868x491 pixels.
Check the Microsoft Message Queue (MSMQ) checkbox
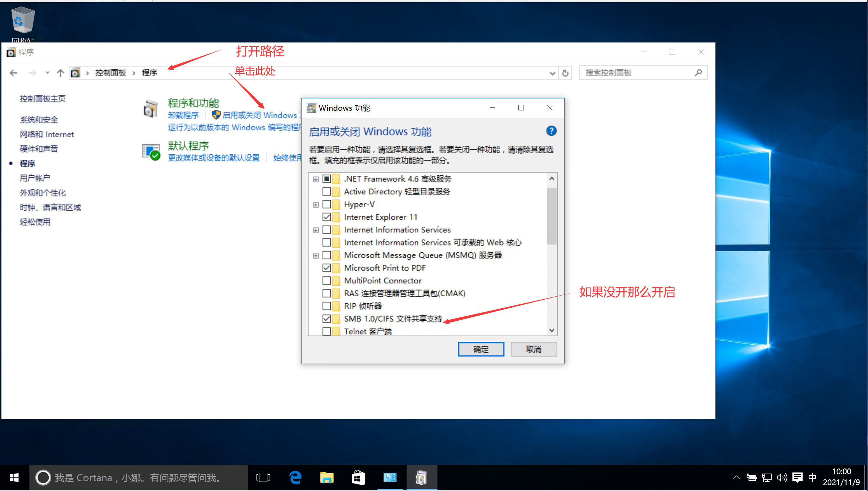pyautogui.click(x=327, y=255)
